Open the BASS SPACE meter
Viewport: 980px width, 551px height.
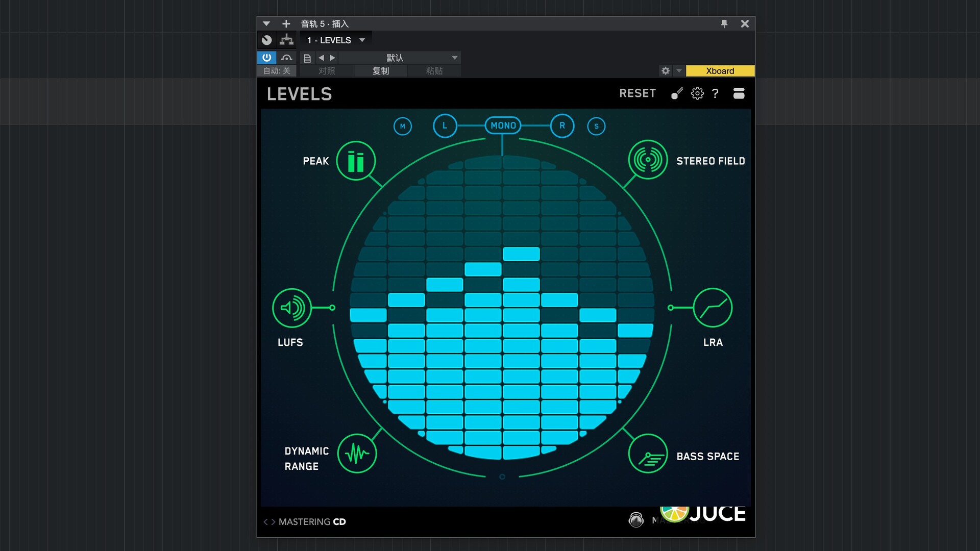coord(648,454)
